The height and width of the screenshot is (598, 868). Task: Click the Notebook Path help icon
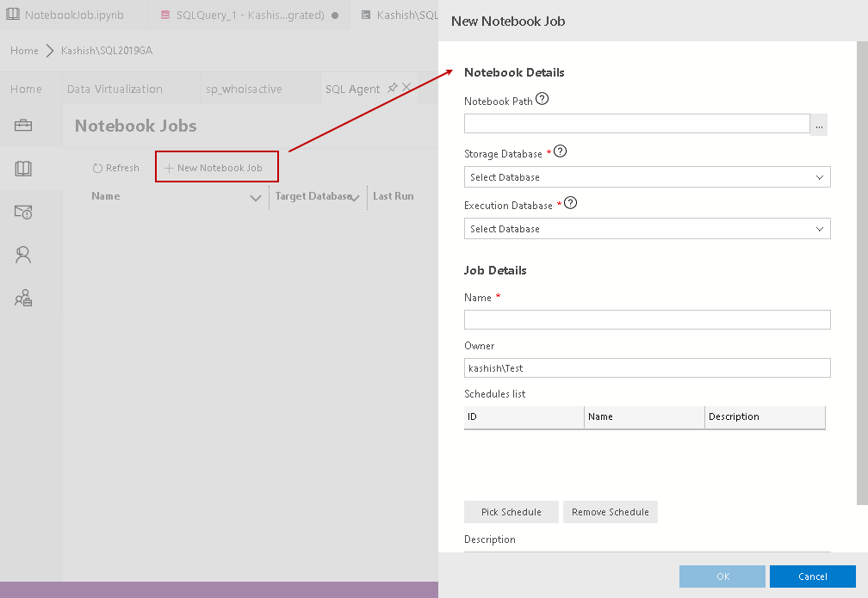tap(542, 99)
